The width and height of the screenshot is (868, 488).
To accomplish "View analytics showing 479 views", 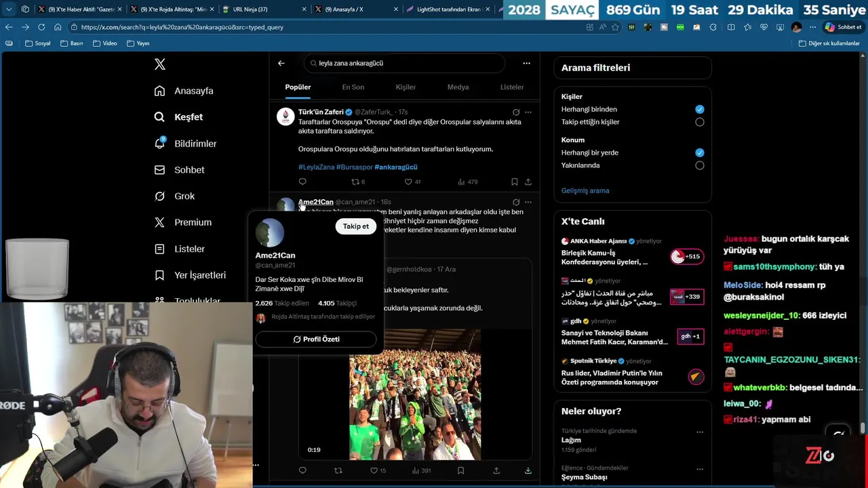I will [x=468, y=182].
